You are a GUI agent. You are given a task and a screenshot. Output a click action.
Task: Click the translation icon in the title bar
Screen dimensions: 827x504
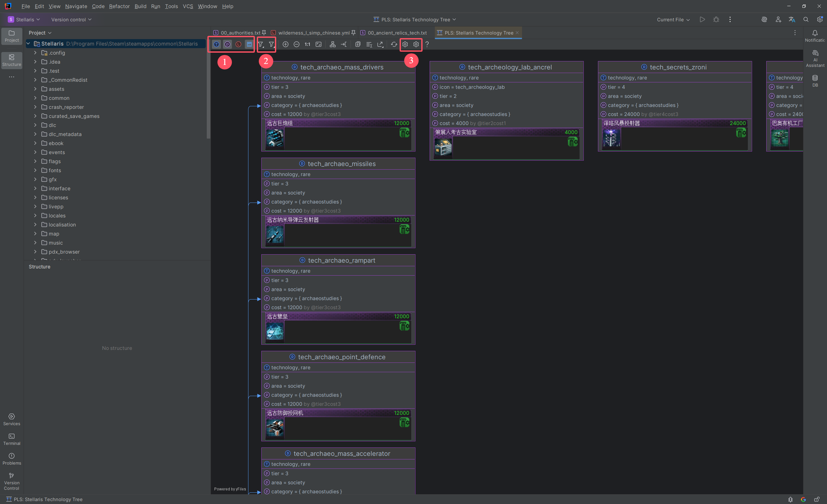click(x=792, y=19)
